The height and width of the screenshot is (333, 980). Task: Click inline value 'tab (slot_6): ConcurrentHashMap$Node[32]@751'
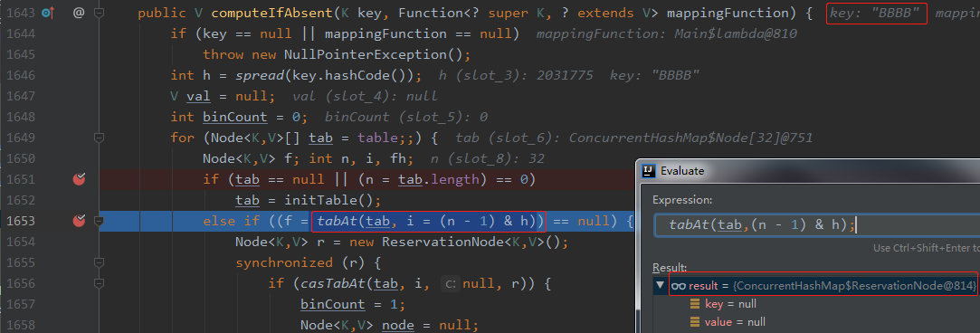(634, 138)
